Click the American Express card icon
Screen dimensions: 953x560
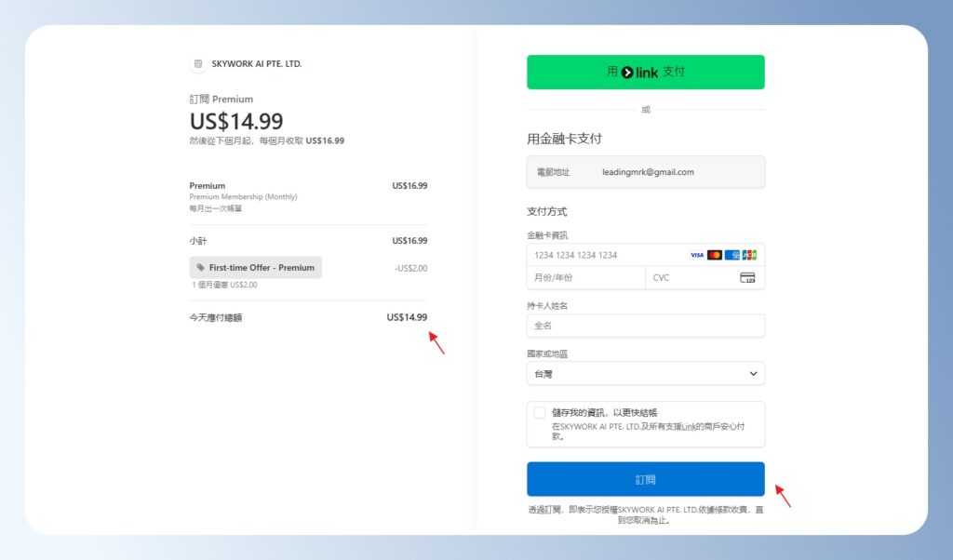click(x=732, y=254)
